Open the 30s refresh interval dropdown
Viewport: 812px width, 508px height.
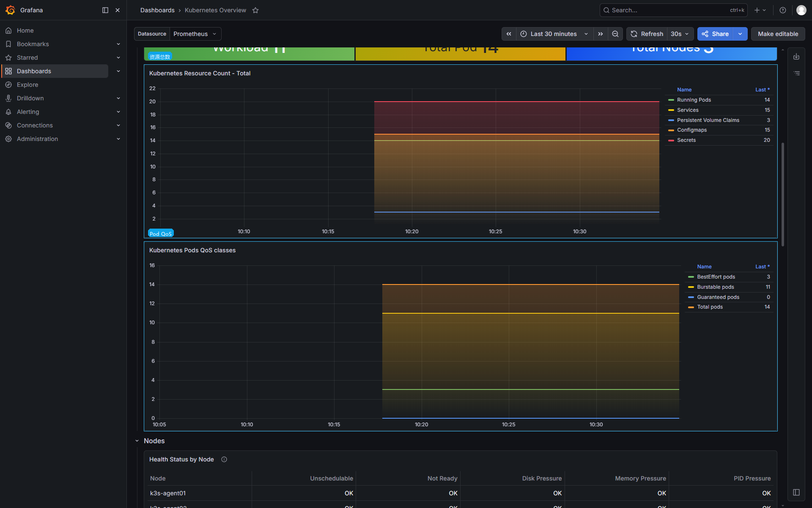[680, 34]
